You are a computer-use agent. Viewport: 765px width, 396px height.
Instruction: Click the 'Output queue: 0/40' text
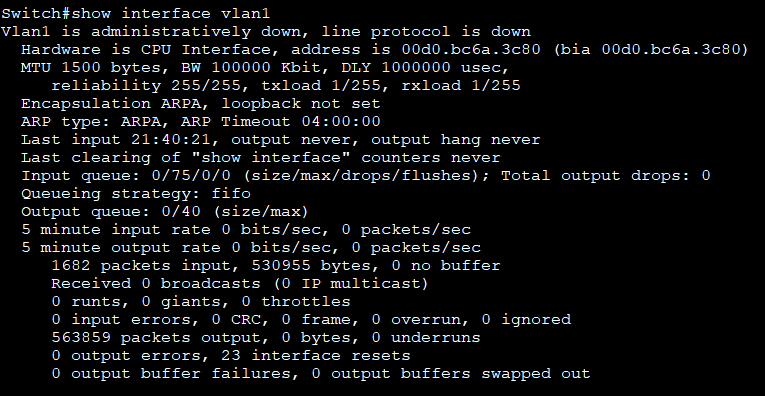tap(111, 212)
